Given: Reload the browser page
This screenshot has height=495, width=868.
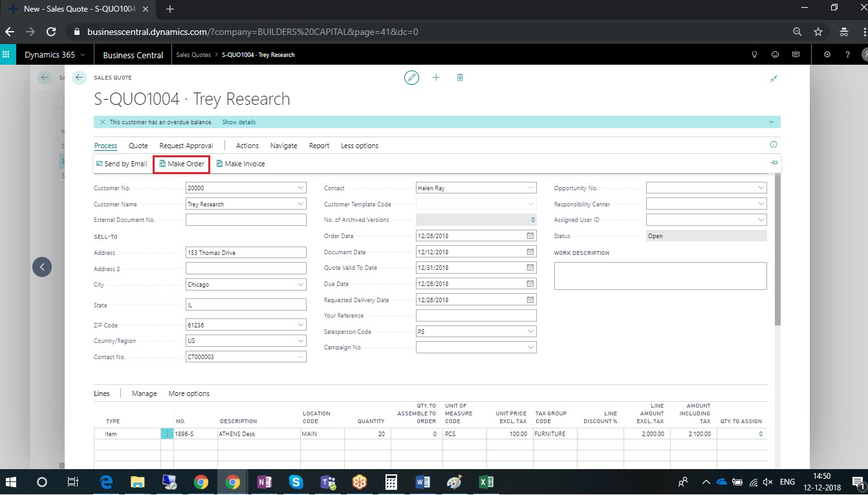Looking at the screenshot, I should pos(51,32).
